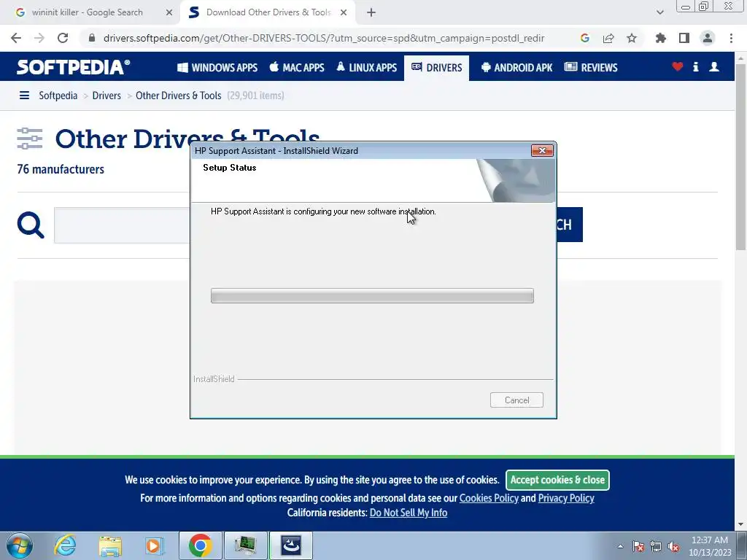747x560 pixels.
Task: Open the Windows Apps section
Action: 217,68
